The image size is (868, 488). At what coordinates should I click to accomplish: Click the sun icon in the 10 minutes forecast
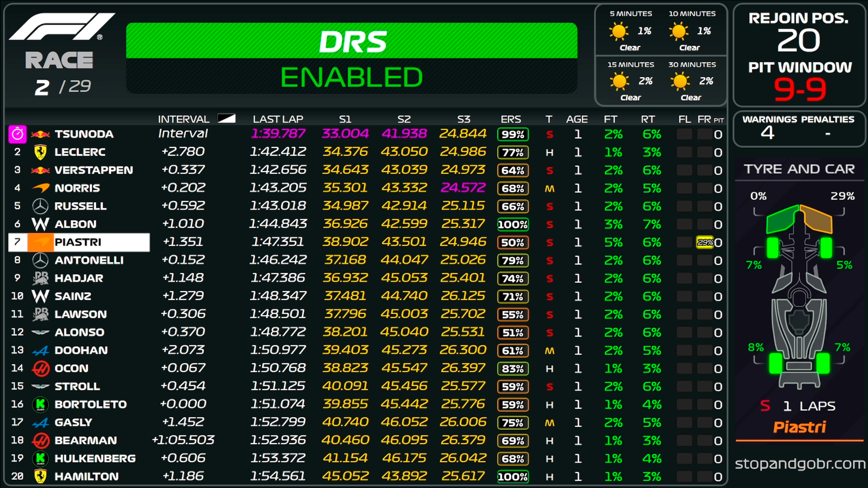[x=678, y=32]
